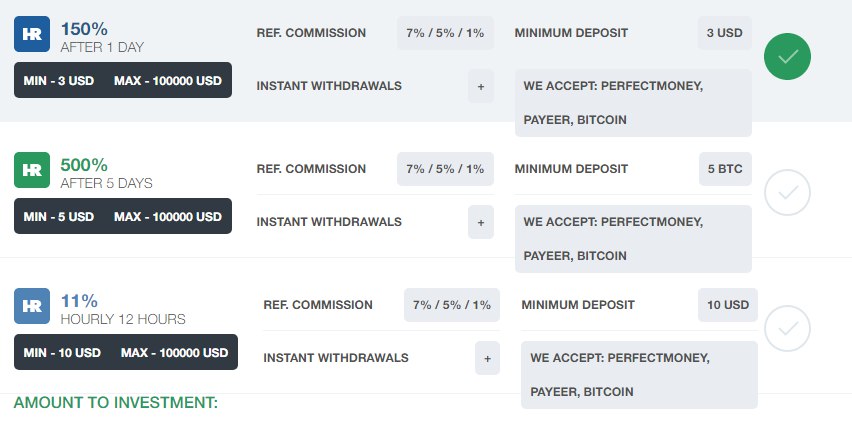Click the 500% plan title text

click(x=84, y=165)
